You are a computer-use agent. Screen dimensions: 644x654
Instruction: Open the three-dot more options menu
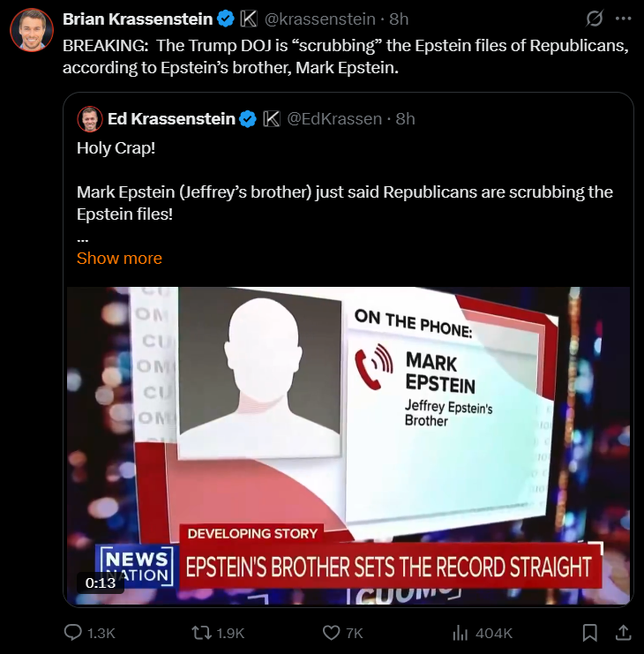coord(623,19)
